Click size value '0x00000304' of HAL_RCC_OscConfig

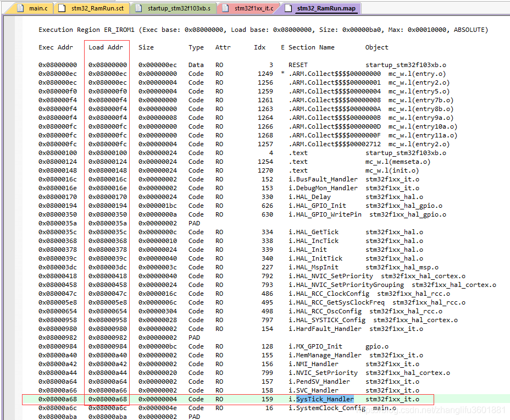click(157, 311)
